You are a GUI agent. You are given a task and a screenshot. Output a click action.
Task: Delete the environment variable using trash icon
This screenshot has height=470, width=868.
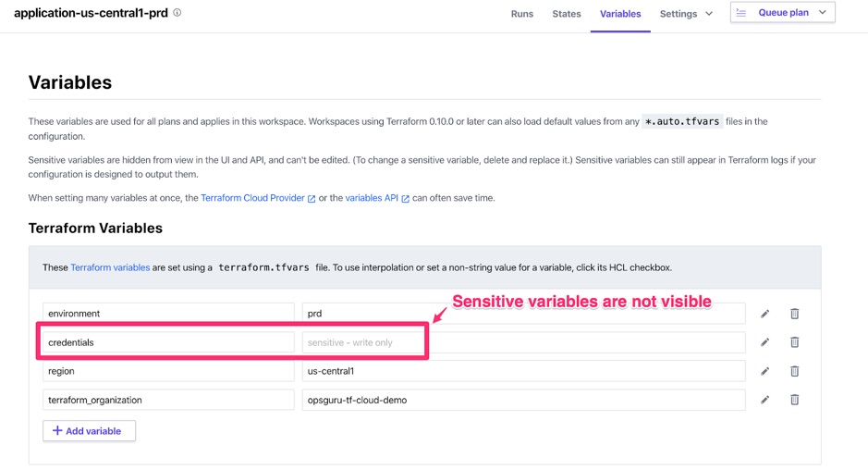click(794, 314)
